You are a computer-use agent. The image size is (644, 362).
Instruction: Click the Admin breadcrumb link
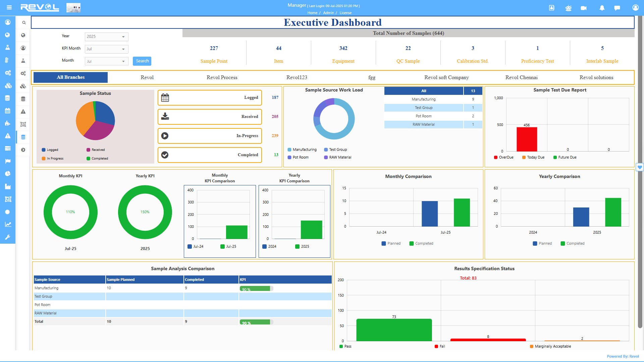tap(328, 13)
